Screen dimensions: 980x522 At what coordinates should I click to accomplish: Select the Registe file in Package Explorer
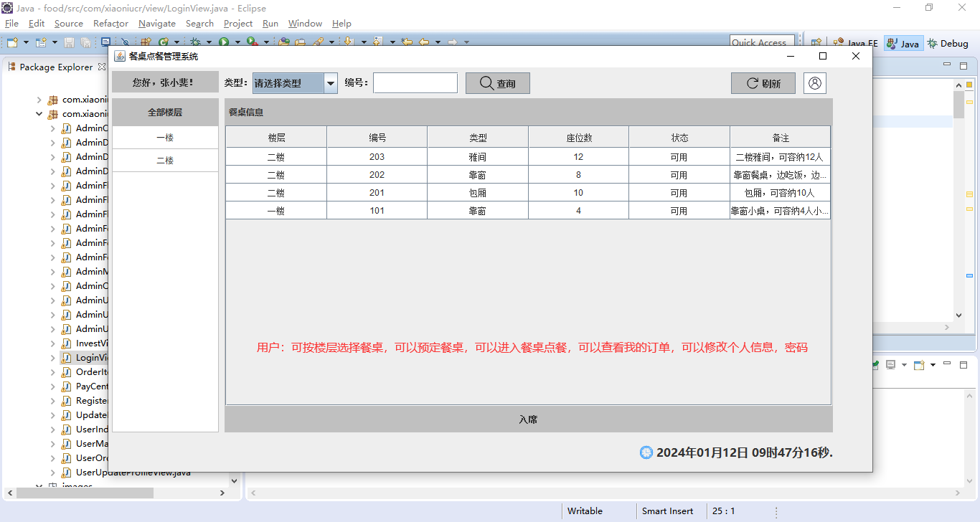pyautogui.click(x=85, y=401)
